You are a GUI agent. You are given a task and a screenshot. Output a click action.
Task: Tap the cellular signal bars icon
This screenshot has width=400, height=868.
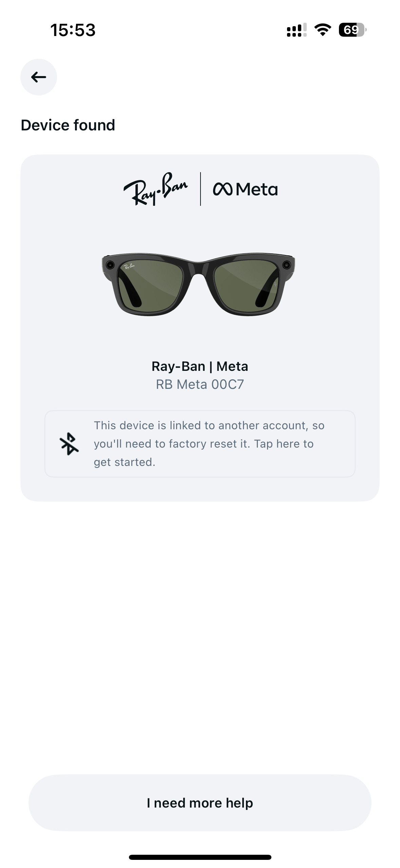[297, 30]
